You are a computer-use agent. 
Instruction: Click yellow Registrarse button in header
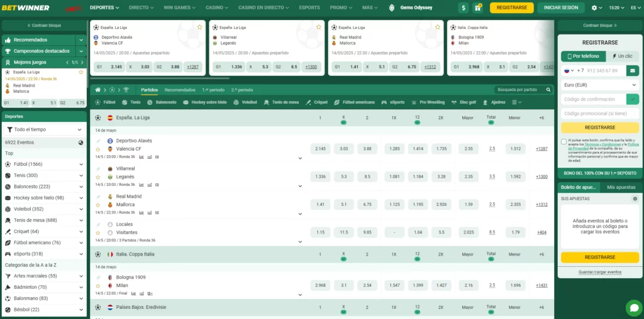pos(512,8)
